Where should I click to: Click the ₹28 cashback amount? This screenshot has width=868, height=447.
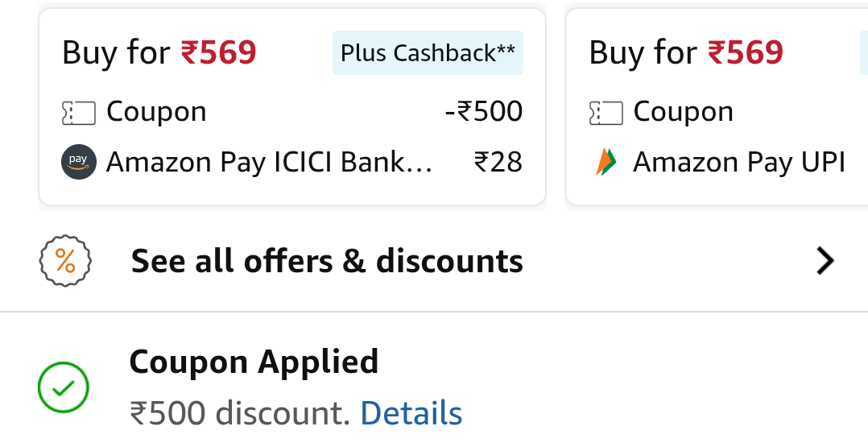click(498, 163)
